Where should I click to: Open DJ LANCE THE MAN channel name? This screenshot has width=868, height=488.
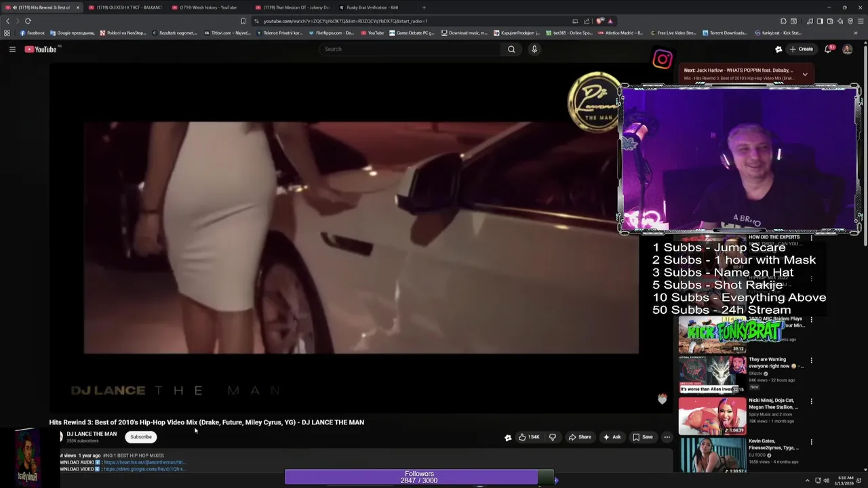pos(92,434)
